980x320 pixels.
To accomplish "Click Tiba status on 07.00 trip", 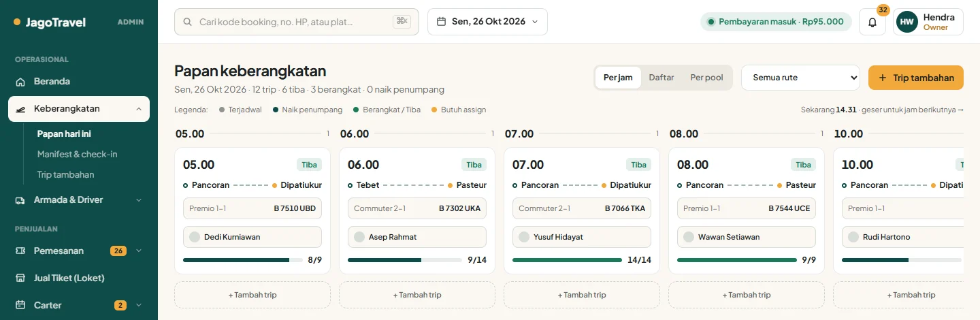I will click(638, 165).
